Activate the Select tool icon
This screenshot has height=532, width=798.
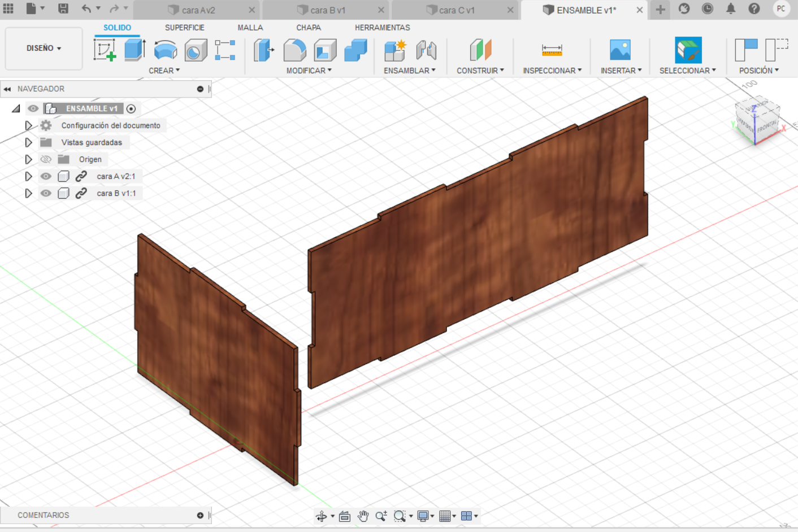[x=688, y=50]
